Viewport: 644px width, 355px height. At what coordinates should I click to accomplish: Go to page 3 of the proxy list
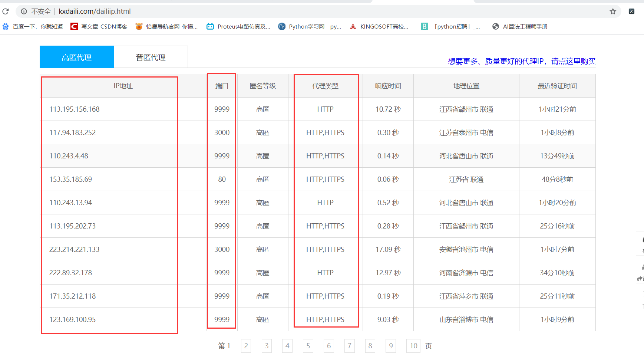267,346
